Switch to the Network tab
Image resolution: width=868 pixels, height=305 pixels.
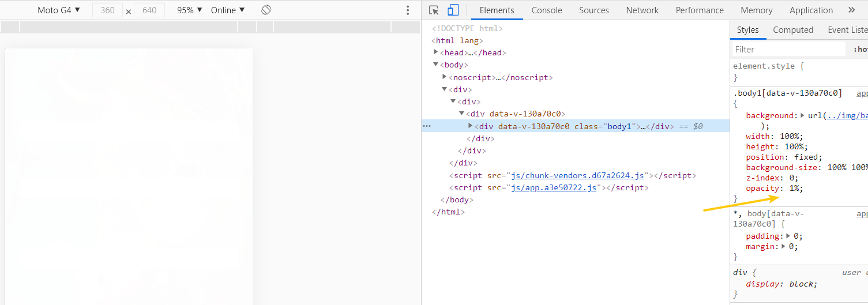642,10
